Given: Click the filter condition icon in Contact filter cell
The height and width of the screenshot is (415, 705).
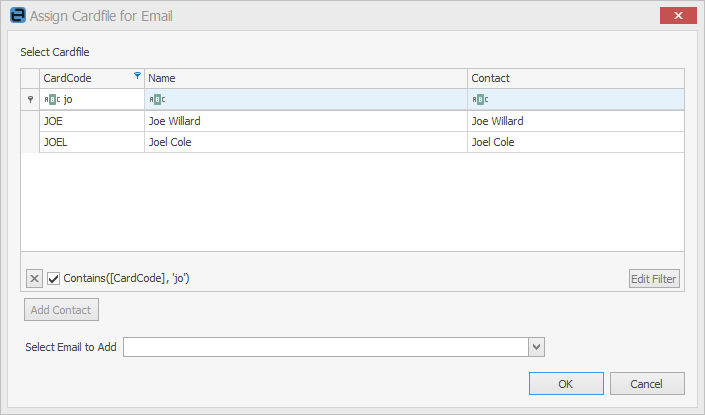Looking at the screenshot, I should click(480, 99).
